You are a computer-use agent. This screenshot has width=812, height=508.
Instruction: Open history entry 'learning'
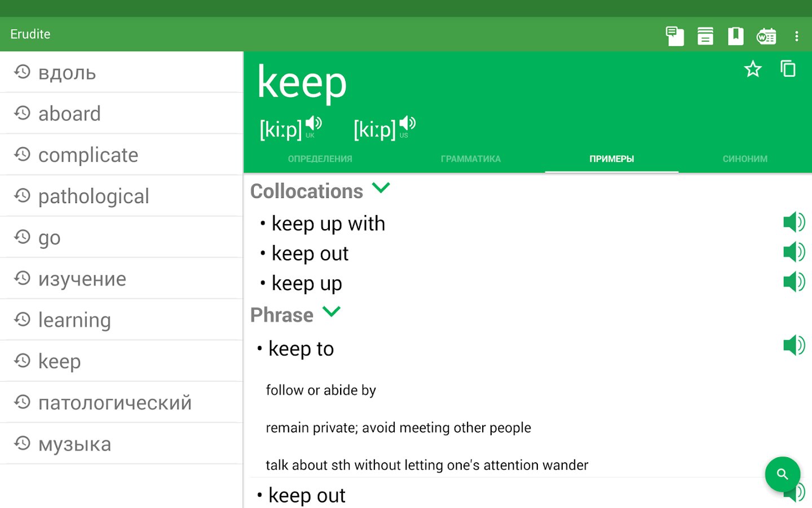coord(121,319)
